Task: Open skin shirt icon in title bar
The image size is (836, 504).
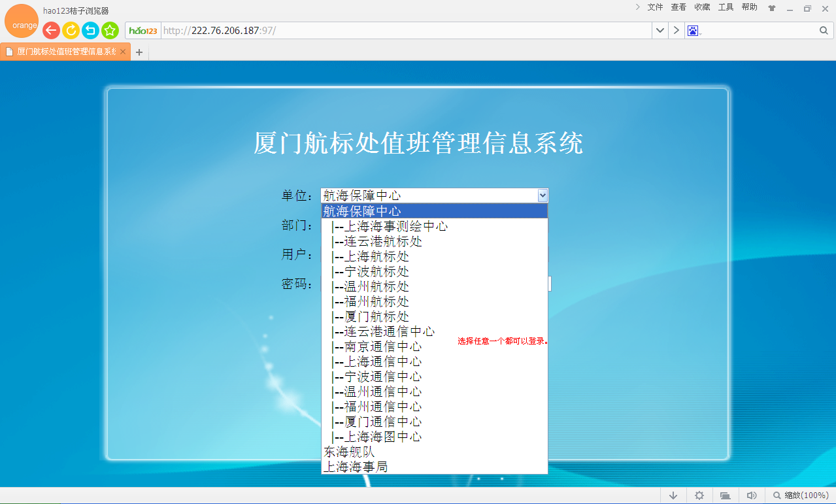Action: pos(772,8)
